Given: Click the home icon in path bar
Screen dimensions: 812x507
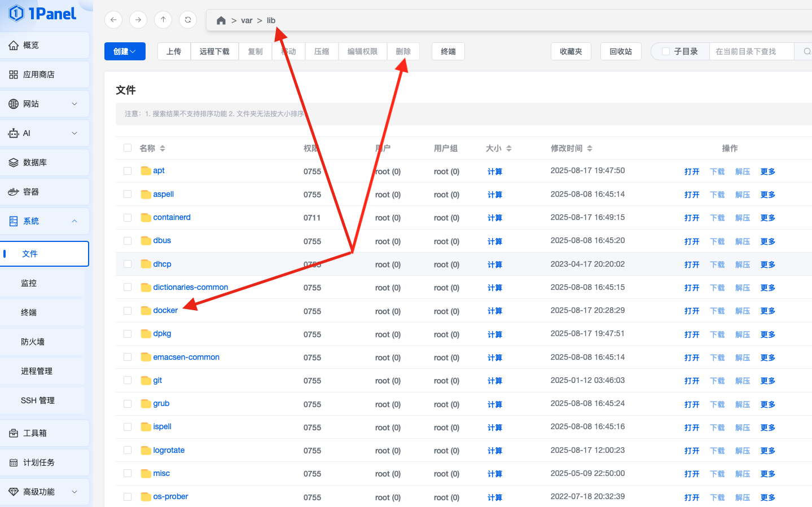Looking at the screenshot, I should click(221, 21).
